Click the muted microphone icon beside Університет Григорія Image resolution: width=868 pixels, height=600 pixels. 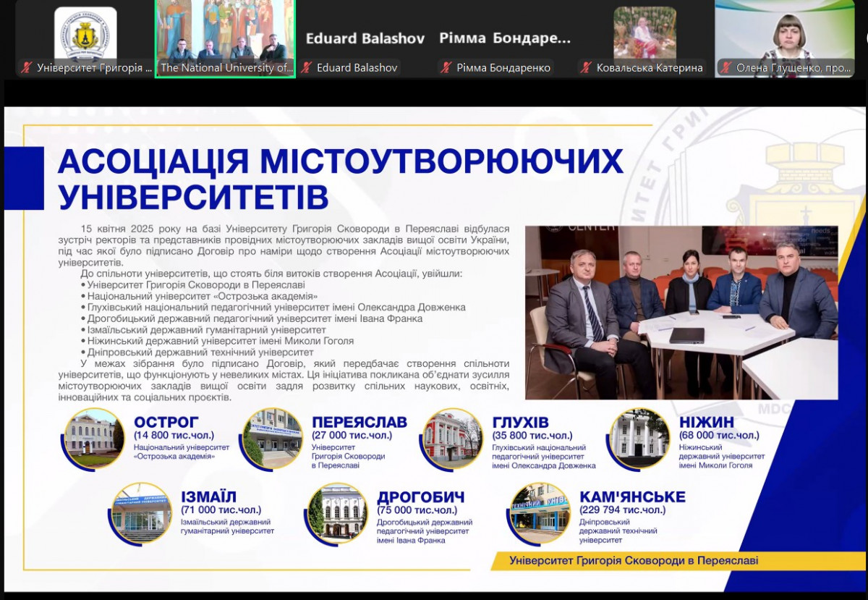[27, 68]
